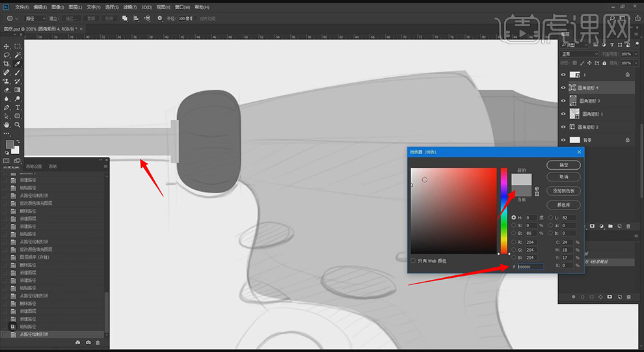Open path alignment options icon

136,18
